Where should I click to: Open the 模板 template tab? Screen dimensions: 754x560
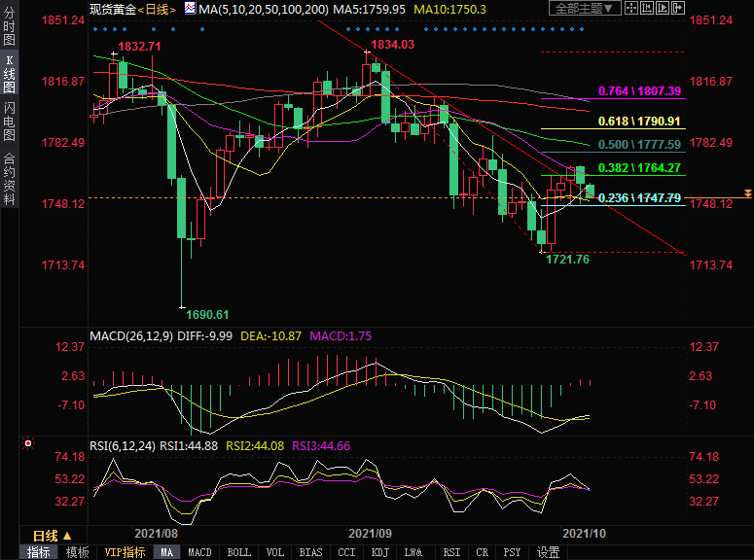point(77,552)
